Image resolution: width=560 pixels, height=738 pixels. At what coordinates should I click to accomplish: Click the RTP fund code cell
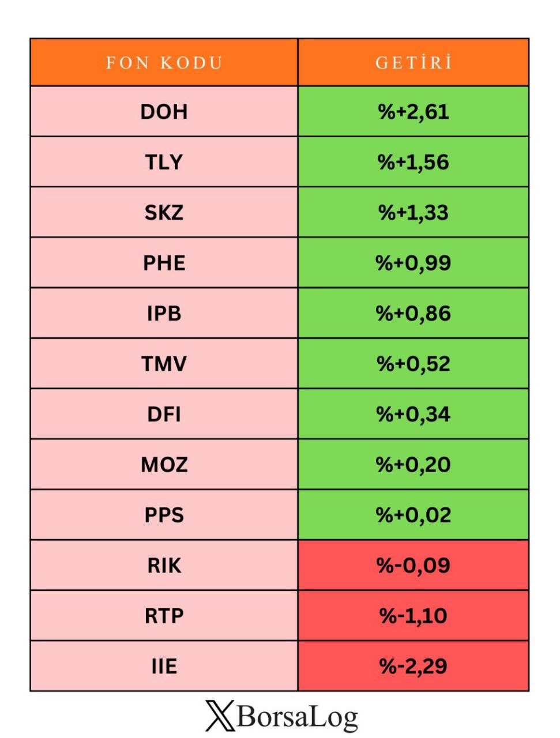(x=164, y=616)
